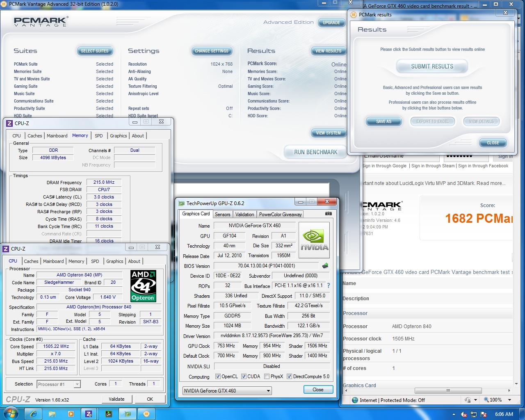Viewport: 525px width, 420px height.
Task: Click the Internet zone globe icon in status bar
Action: pos(355,400)
